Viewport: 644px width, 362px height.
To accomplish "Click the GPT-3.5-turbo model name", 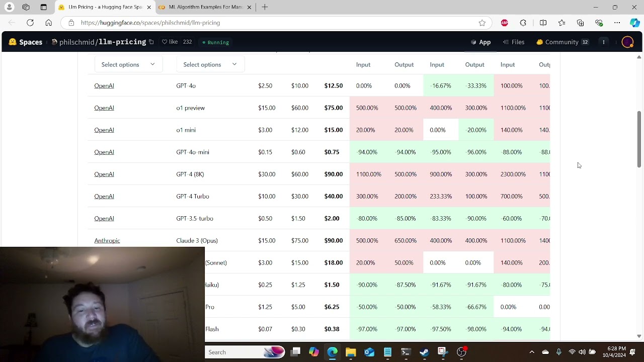I will click(x=195, y=219).
